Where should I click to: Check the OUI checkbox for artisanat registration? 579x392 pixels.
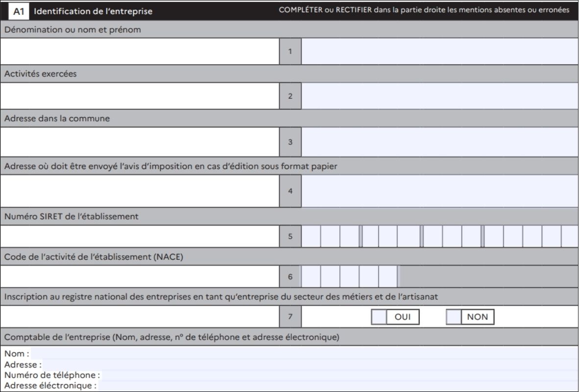point(379,317)
